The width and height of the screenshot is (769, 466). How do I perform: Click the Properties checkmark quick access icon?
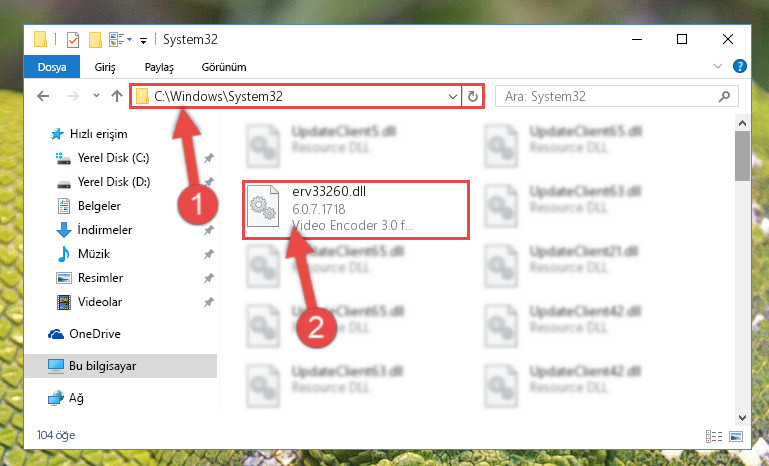pos(73,40)
